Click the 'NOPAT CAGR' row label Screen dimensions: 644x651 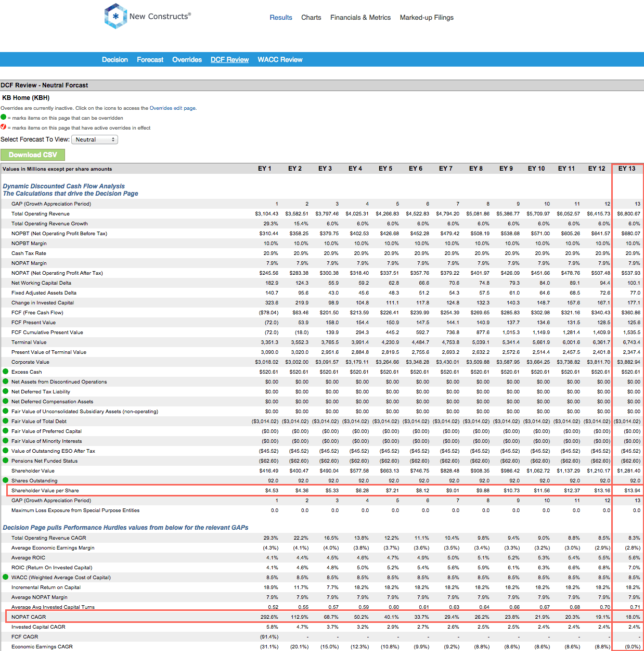pos(29,617)
